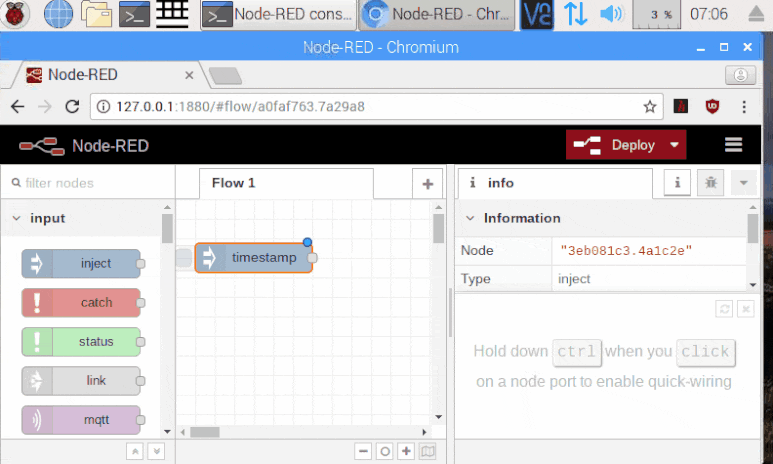Collapse the input palette category
773x464 pixels.
[x=16, y=218]
